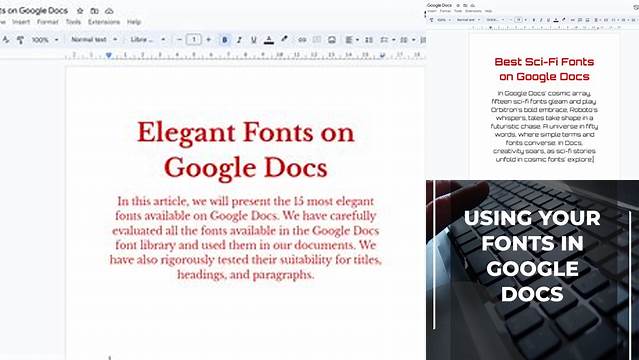Open the 100% zoom dropdown
The width and height of the screenshot is (639, 360).
coord(45,40)
